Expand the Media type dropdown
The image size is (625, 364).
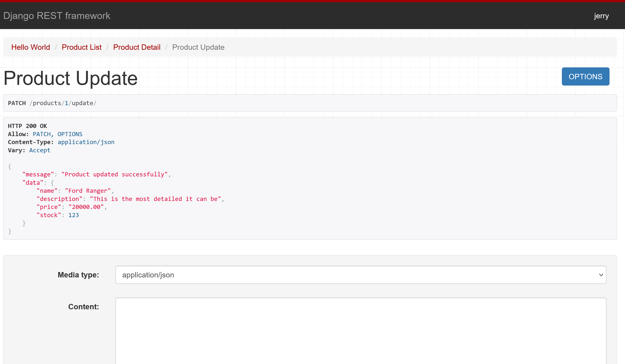360,275
